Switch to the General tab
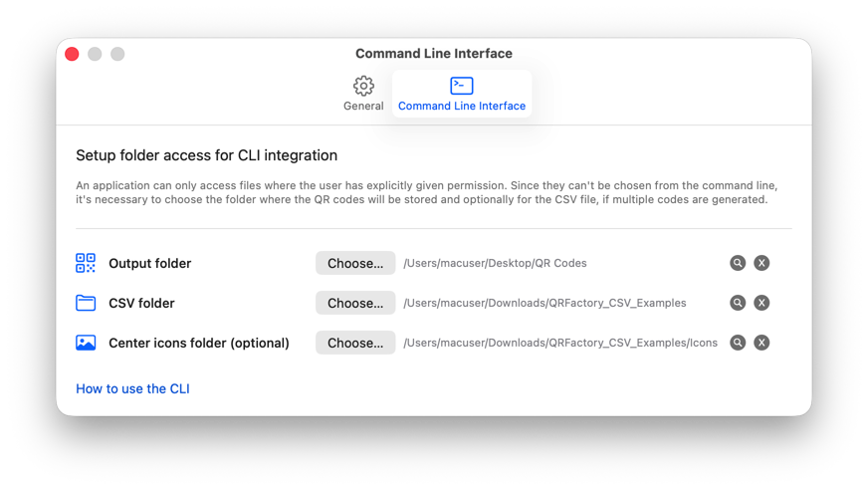The height and width of the screenshot is (490, 868). 363,94
